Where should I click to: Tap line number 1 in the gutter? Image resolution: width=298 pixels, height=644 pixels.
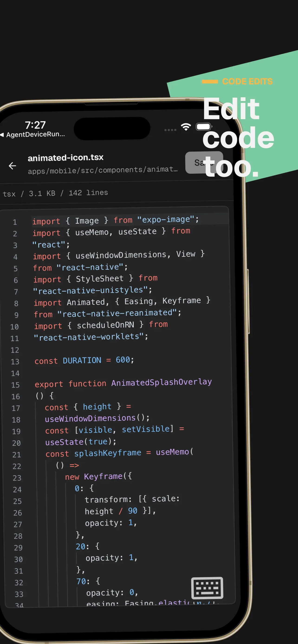[15, 222]
